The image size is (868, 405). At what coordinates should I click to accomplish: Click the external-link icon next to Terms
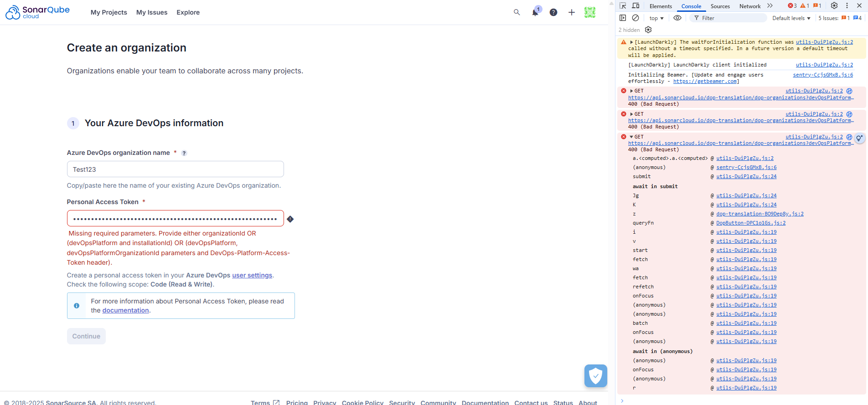point(276,403)
